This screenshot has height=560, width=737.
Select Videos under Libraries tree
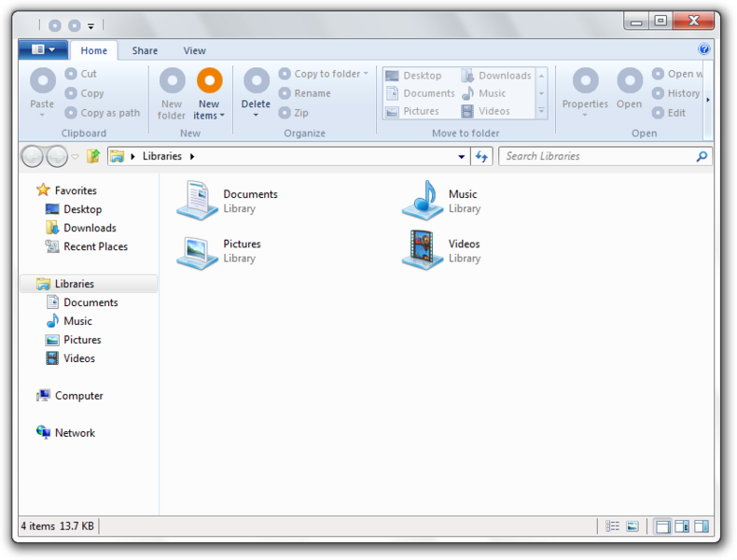coord(71,358)
